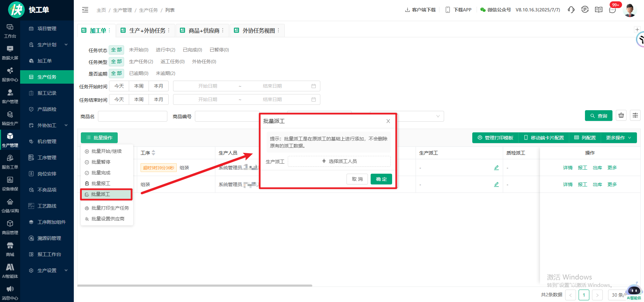Click the filter settings icon beside 查询

[635, 116]
